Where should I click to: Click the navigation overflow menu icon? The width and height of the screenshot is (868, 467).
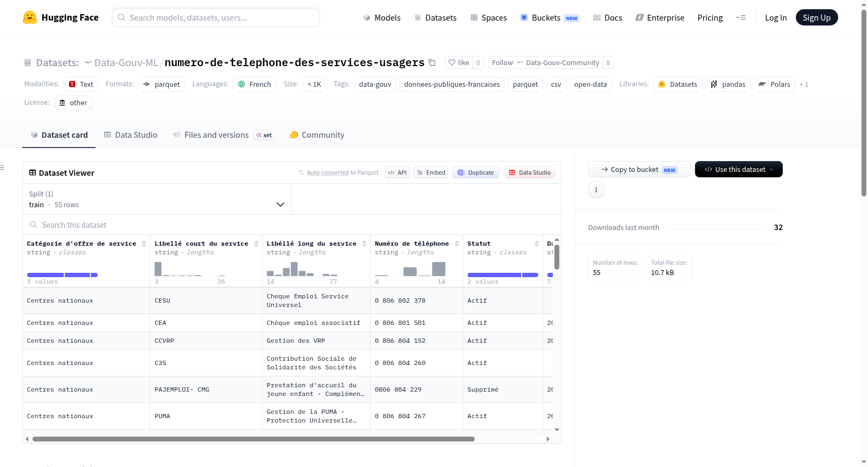click(x=741, y=17)
